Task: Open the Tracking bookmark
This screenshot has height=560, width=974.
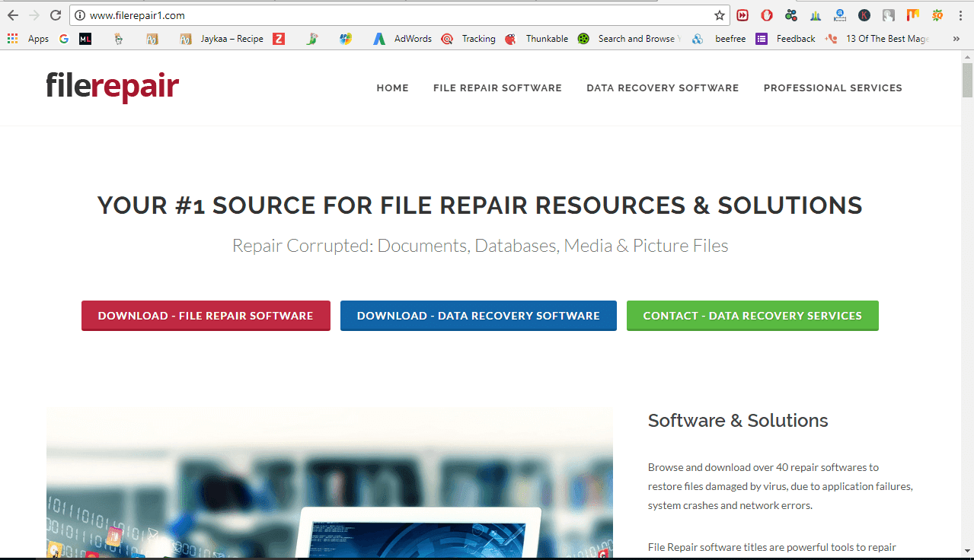Action: [468, 39]
